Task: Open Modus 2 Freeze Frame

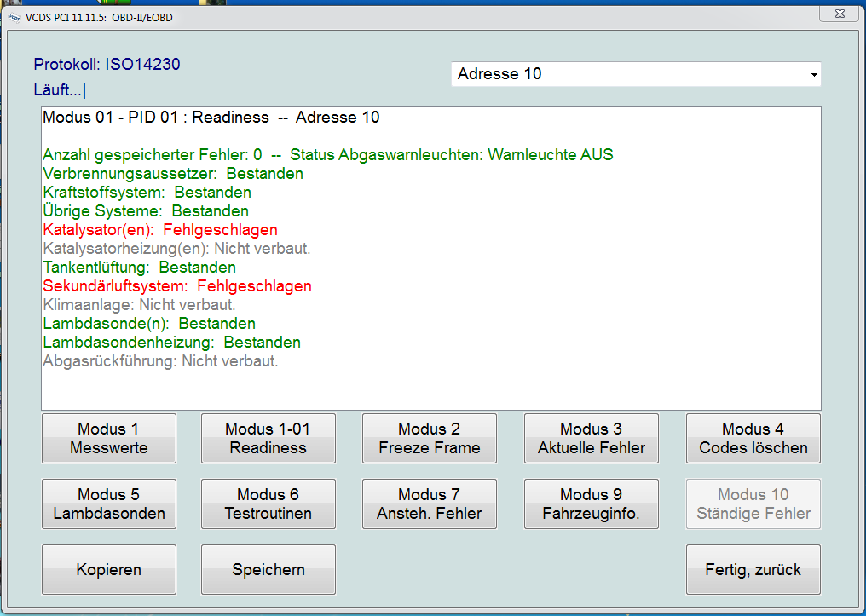Action: 429,438
